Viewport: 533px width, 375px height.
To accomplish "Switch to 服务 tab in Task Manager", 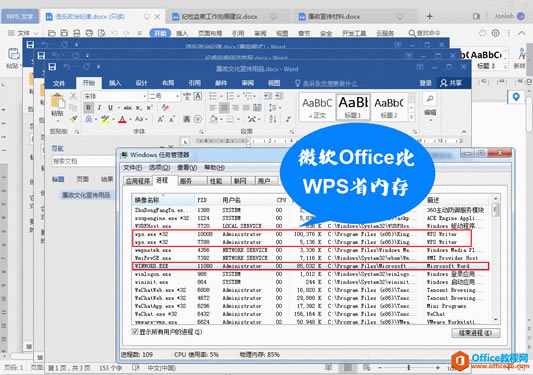I will pyautogui.click(x=186, y=181).
